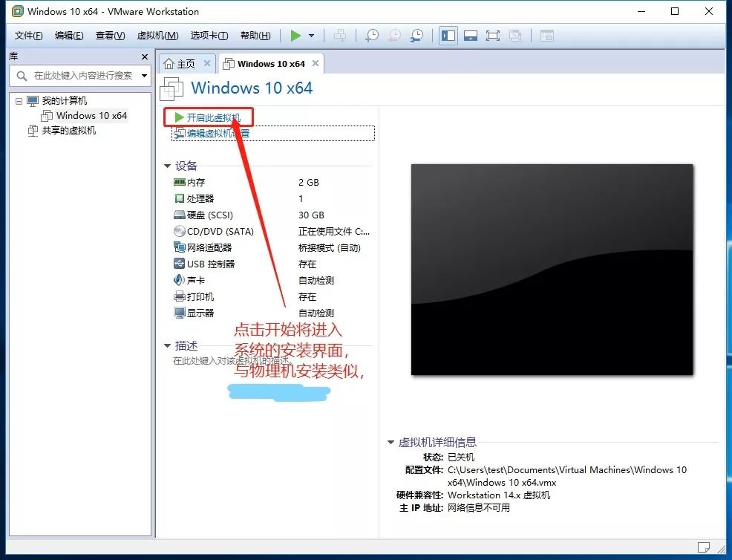
Task: Click the 处理器 device row
Action: coord(272,198)
